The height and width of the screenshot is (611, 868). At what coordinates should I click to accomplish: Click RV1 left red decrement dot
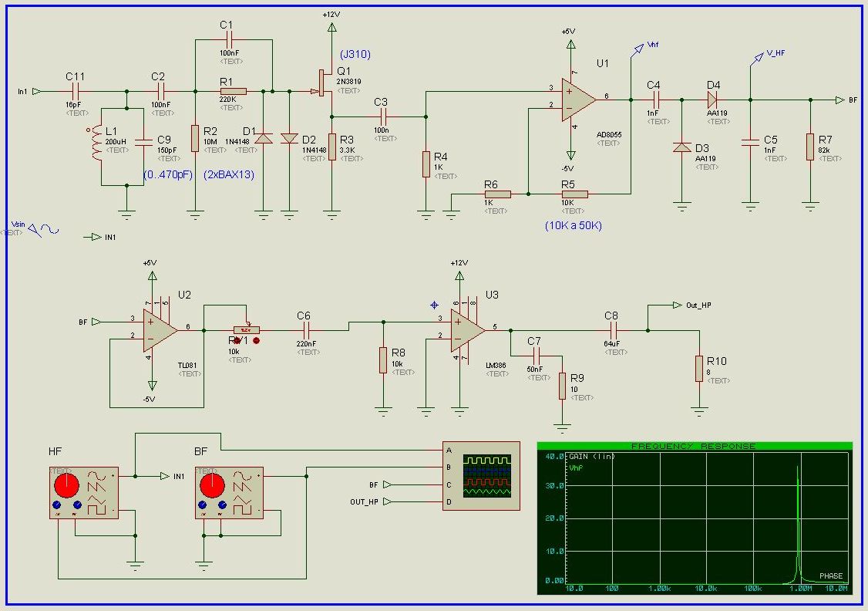[x=237, y=341]
